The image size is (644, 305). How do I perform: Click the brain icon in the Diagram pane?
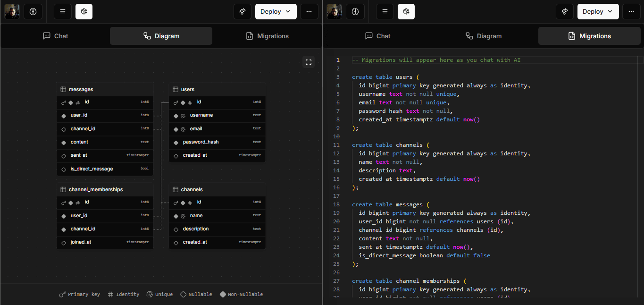[x=33, y=11]
